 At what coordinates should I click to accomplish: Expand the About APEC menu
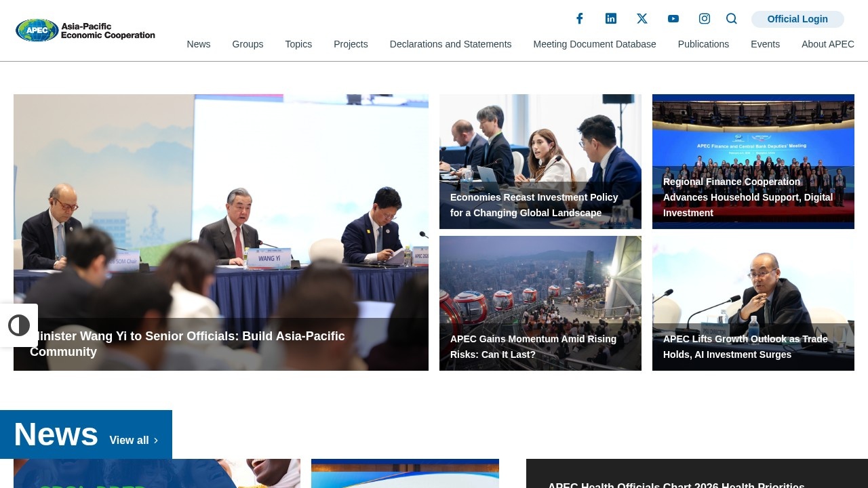827,44
